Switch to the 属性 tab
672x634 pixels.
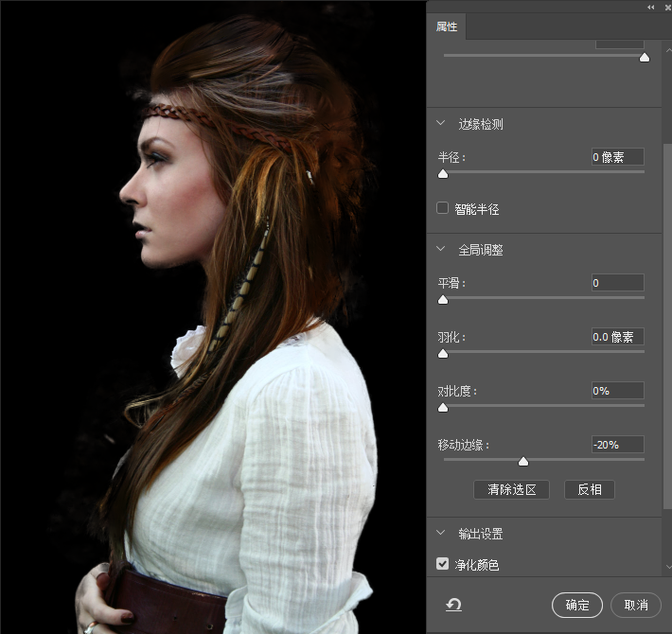point(447,26)
